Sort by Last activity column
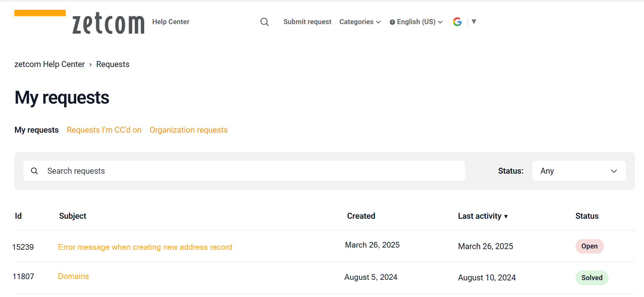Image resolution: width=644 pixels, height=297 pixels. [483, 216]
